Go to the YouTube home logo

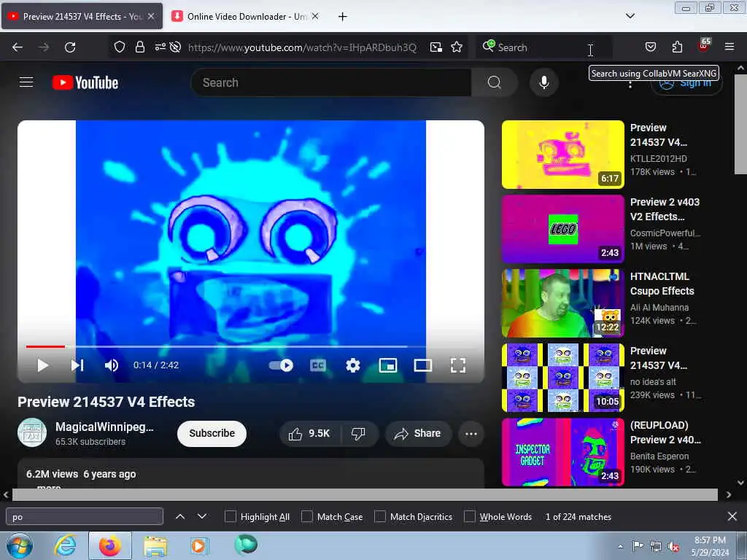point(85,82)
